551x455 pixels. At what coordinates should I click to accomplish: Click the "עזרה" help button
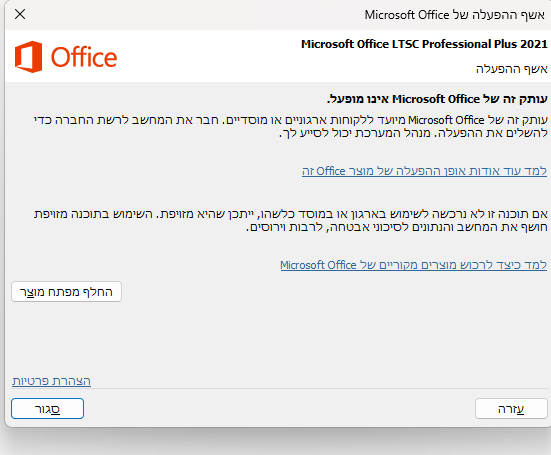(x=511, y=409)
